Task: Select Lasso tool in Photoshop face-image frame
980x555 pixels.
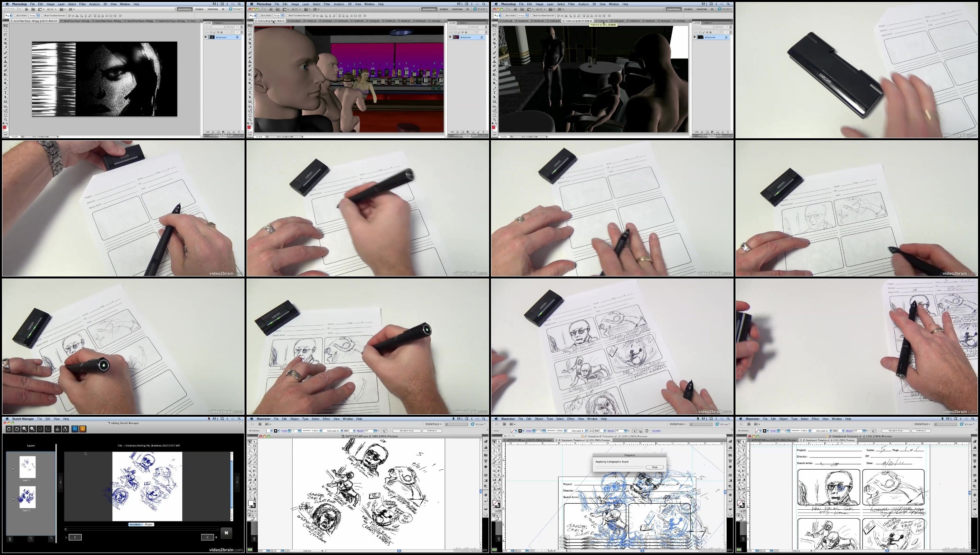Action: [6, 34]
